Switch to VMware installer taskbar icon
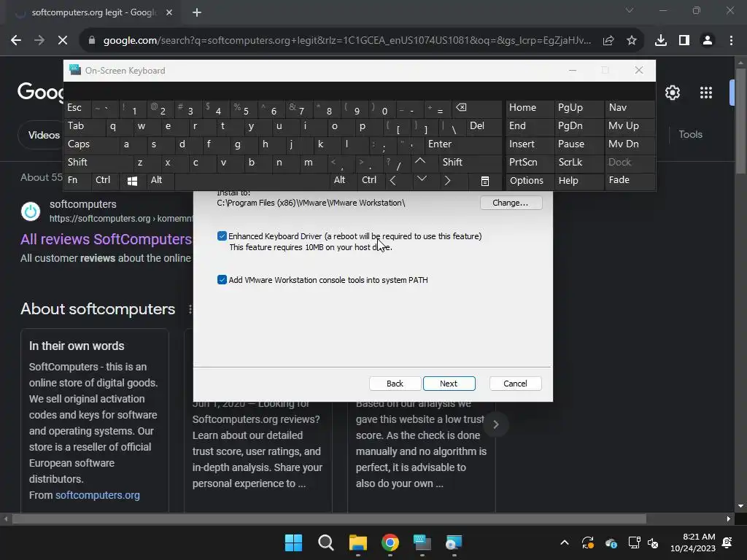This screenshot has height=560, width=747. click(454, 542)
